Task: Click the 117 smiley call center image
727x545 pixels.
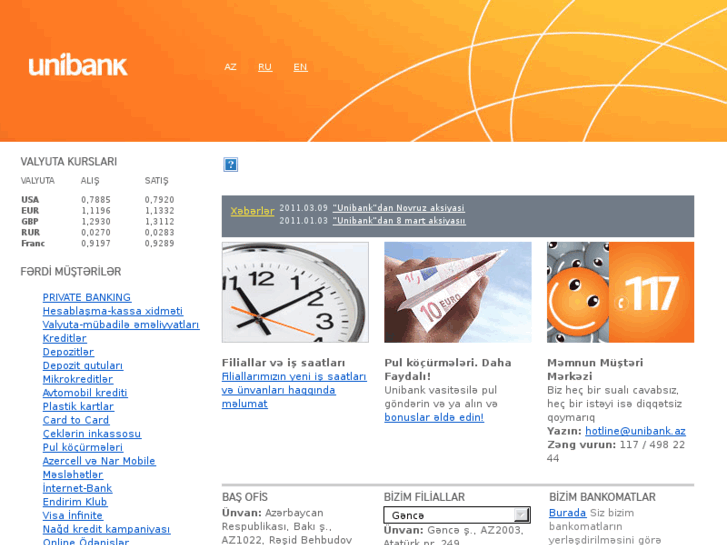Action: pos(620,292)
